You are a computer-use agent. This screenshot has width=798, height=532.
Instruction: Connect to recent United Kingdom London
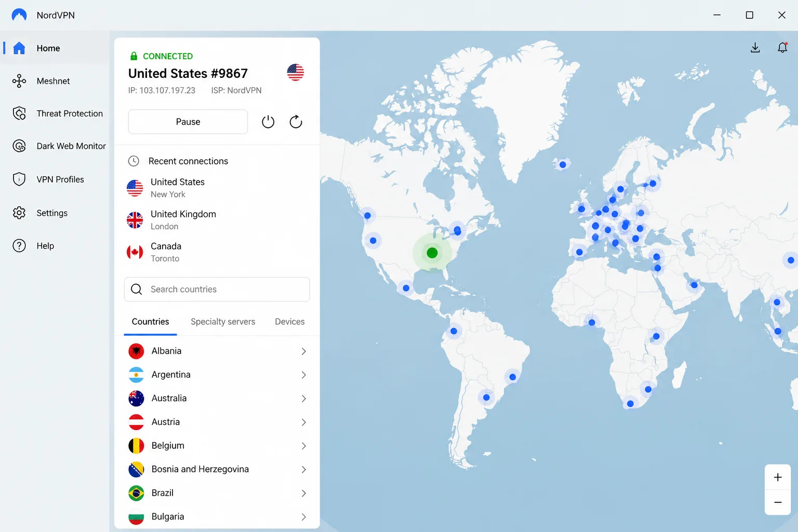coord(217,220)
